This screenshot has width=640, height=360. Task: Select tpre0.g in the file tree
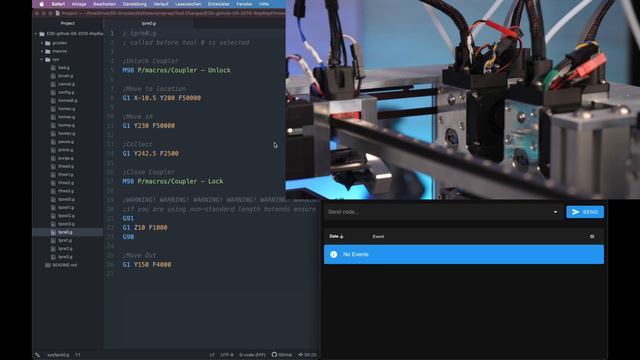click(65, 232)
